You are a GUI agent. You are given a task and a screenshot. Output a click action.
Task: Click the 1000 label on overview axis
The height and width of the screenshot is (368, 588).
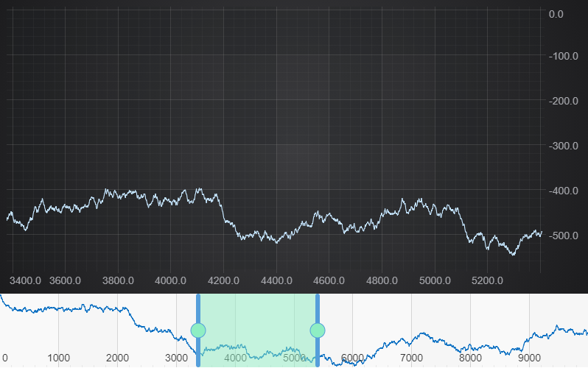[59, 358]
